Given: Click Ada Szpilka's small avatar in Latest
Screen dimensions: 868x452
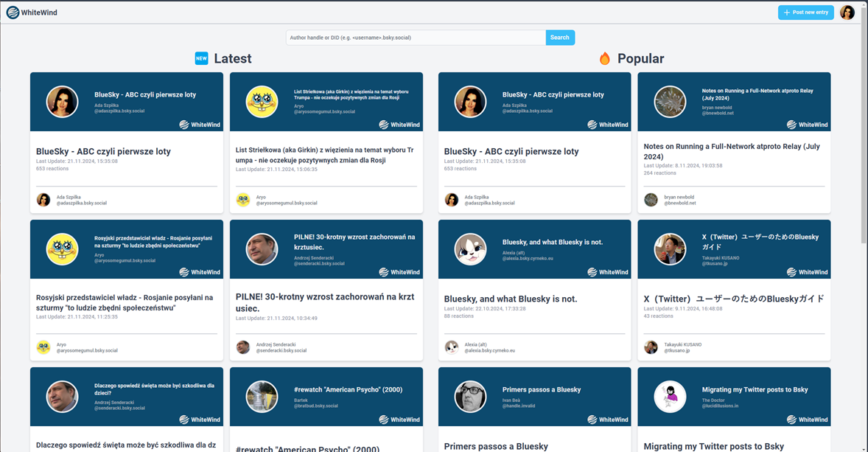Looking at the screenshot, I should [x=43, y=200].
